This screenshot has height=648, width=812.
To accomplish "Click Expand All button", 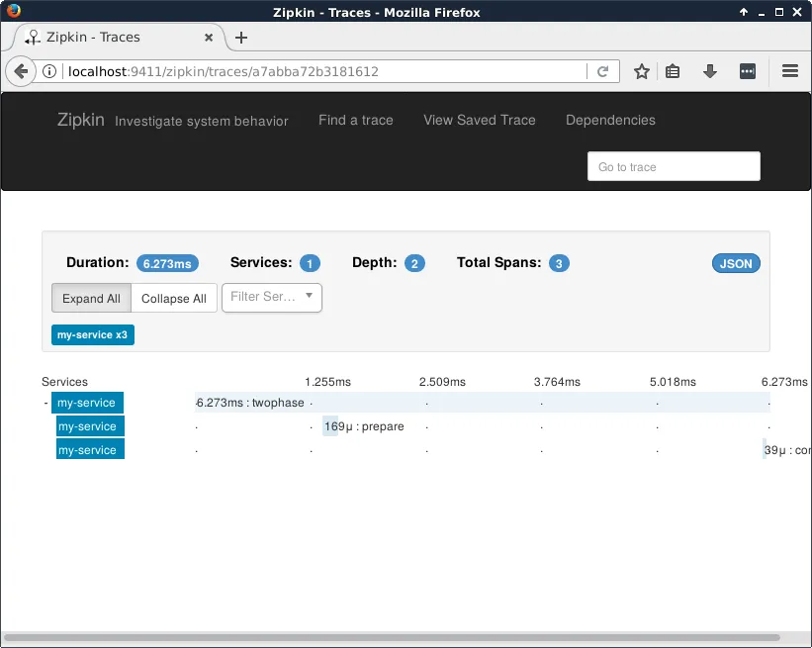I will pyautogui.click(x=91, y=299).
